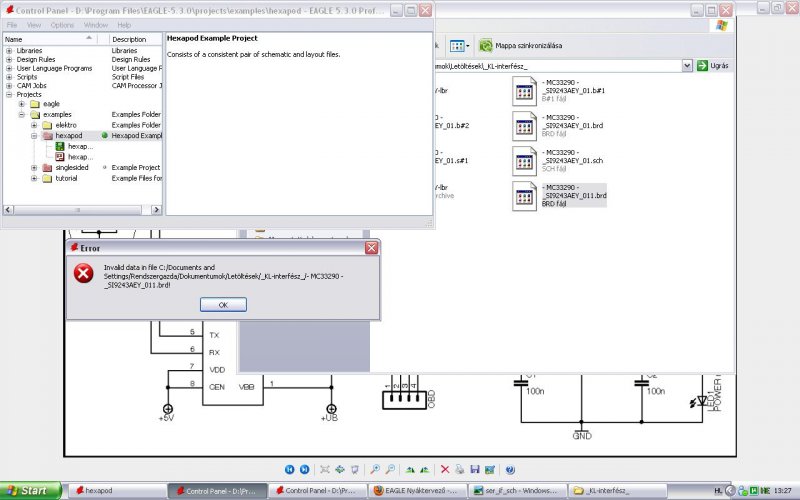This screenshot has width=800, height=500.
Task: Click the taskbar clock showing 13:27
Action: click(x=782, y=491)
